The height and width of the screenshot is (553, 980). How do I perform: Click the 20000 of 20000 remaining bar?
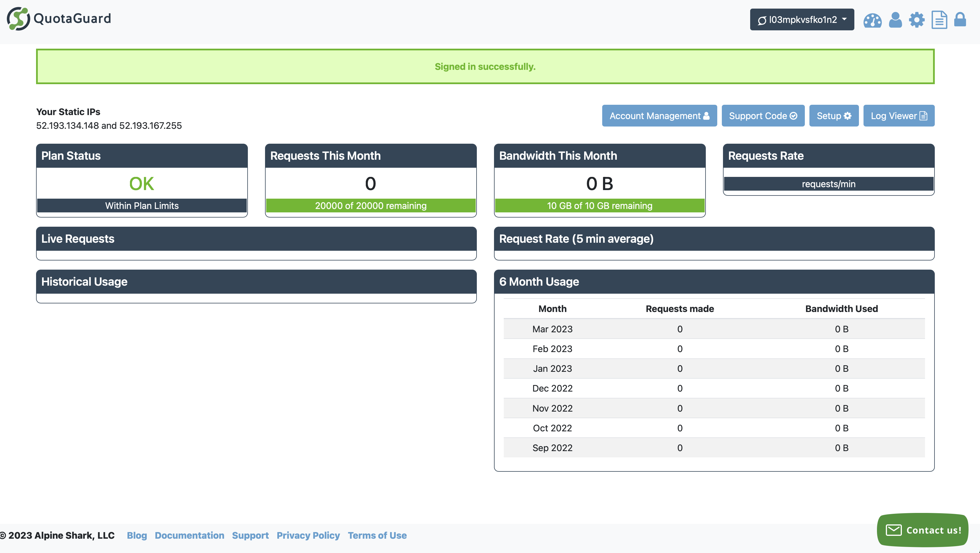click(x=371, y=206)
